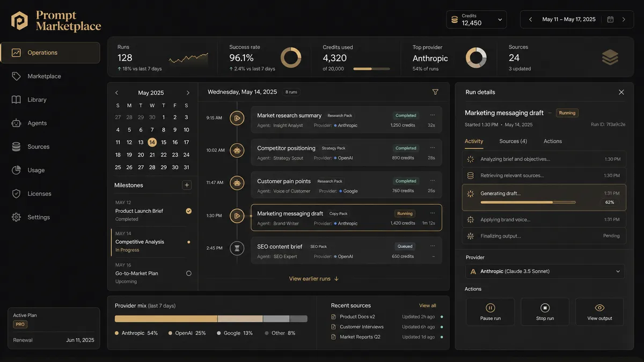The image size is (644, 362).
Task: Toggle Go-to-Market Plan milestone circle
Action: [188, 273]
